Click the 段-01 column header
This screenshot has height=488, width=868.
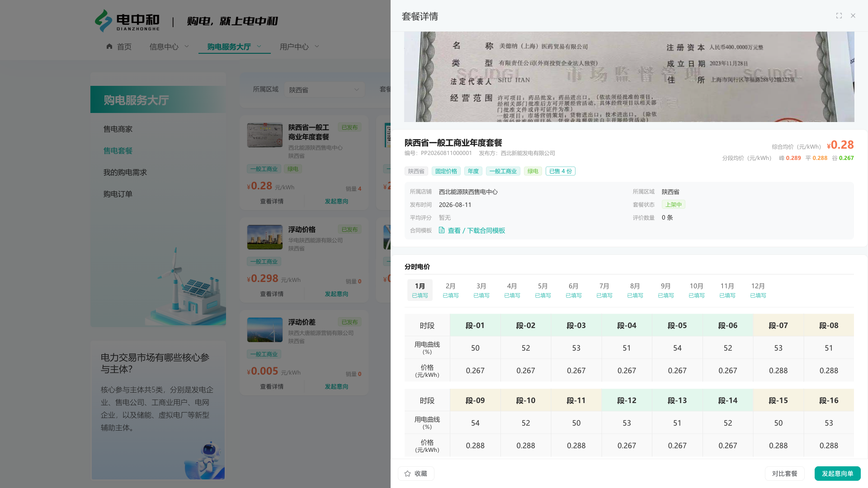click(x=475, y=325)
